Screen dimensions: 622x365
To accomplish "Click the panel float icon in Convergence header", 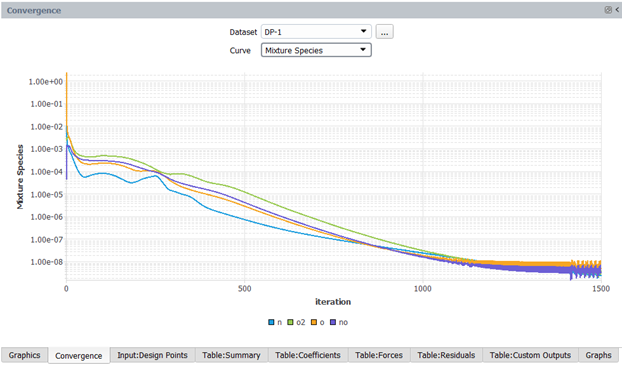I will tap(608, 10).
